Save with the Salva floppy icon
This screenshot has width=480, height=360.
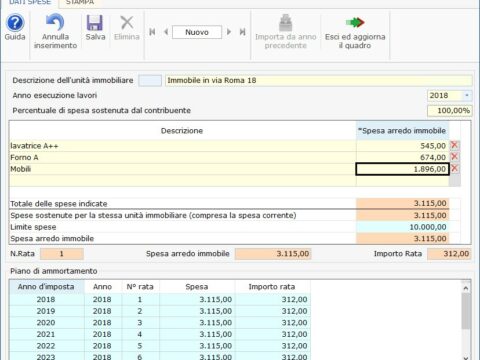click(x=95, y=23)
